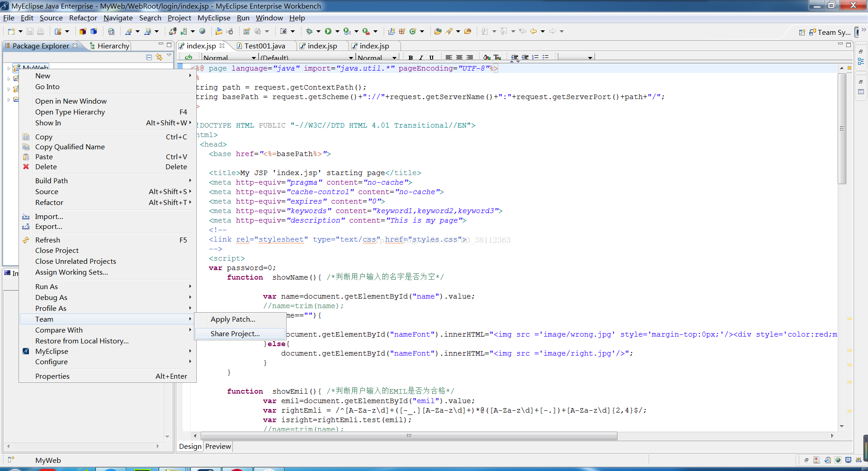Toggle right text alignment
868x471 pixels.
click(470, 57)
